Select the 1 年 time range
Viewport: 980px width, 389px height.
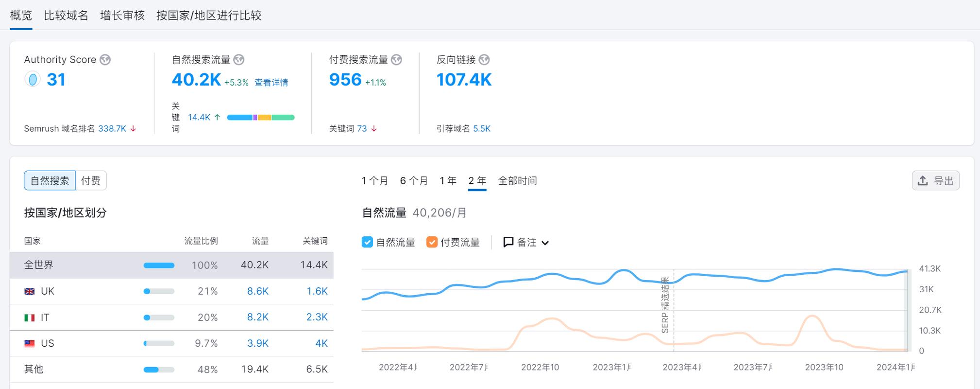pyautogui.click(x=448, y=181)
